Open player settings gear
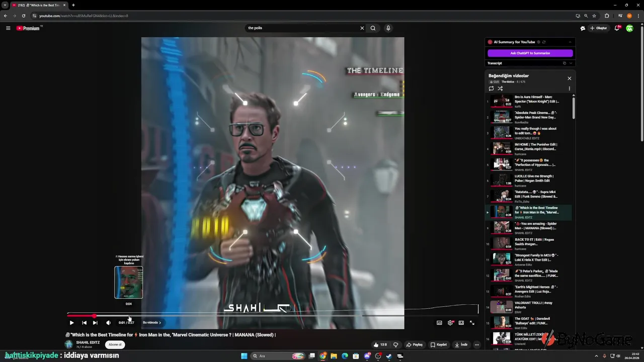Image resolution: width=644 pixels, height=362 pixels. [450, 323]
